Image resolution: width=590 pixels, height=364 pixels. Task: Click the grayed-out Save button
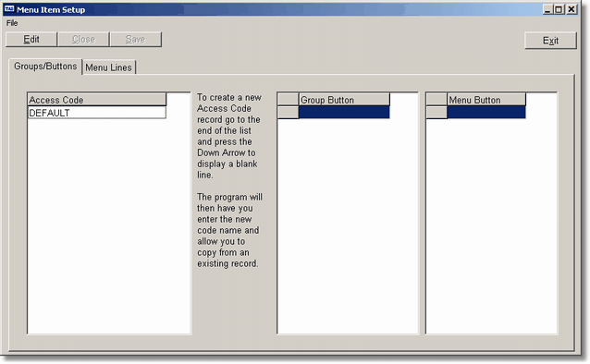coord(135,40)
